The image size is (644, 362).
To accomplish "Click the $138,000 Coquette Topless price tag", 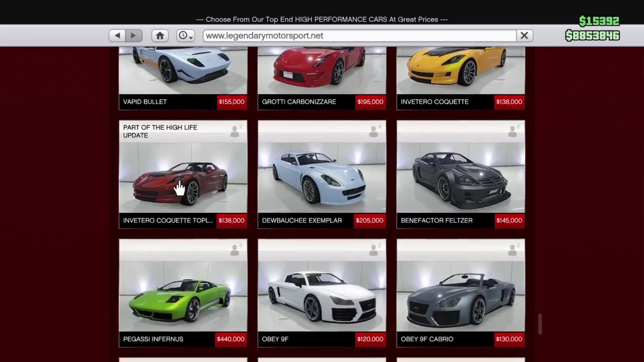I will [x=231, y=220].
